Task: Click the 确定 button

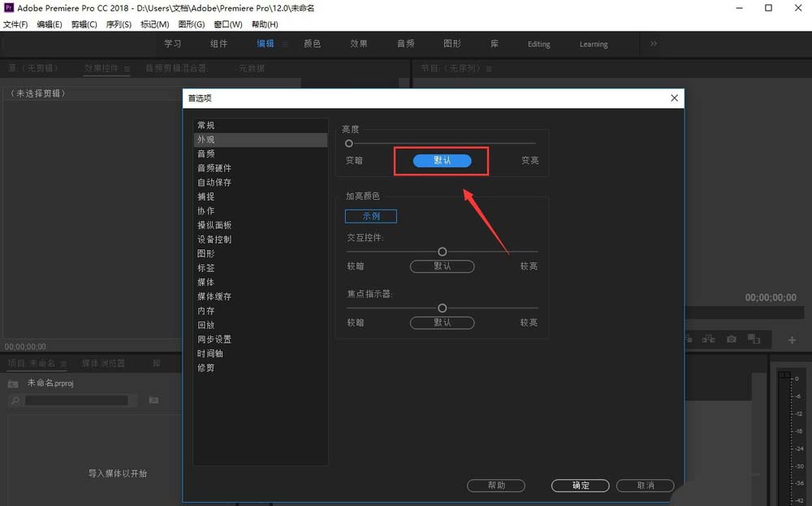Action: point(581,485)
